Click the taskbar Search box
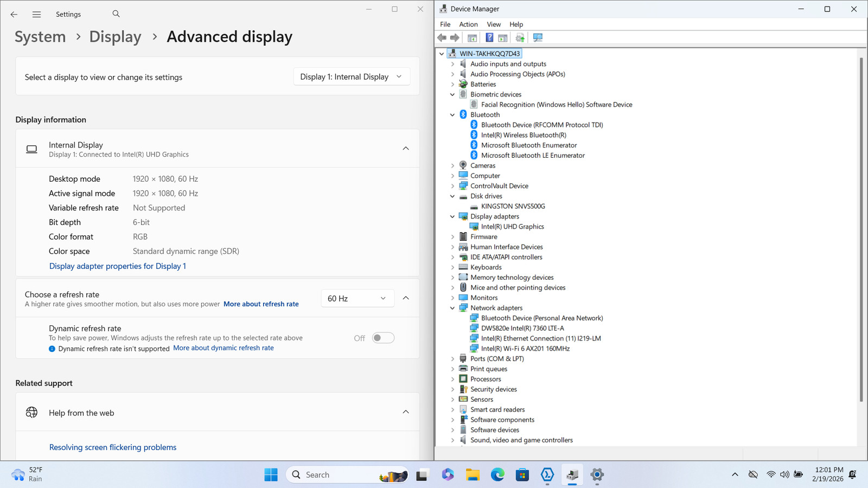 [347, 474]
